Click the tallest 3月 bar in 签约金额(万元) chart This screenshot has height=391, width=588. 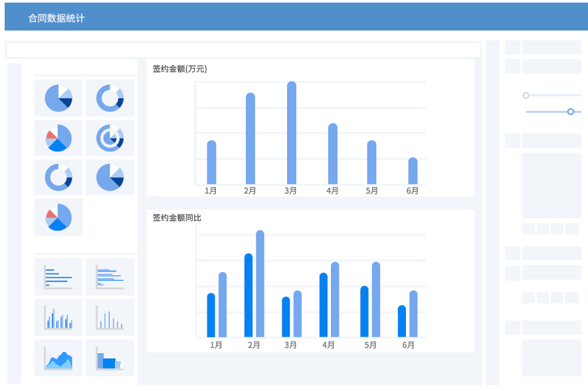tap(292, 133)
